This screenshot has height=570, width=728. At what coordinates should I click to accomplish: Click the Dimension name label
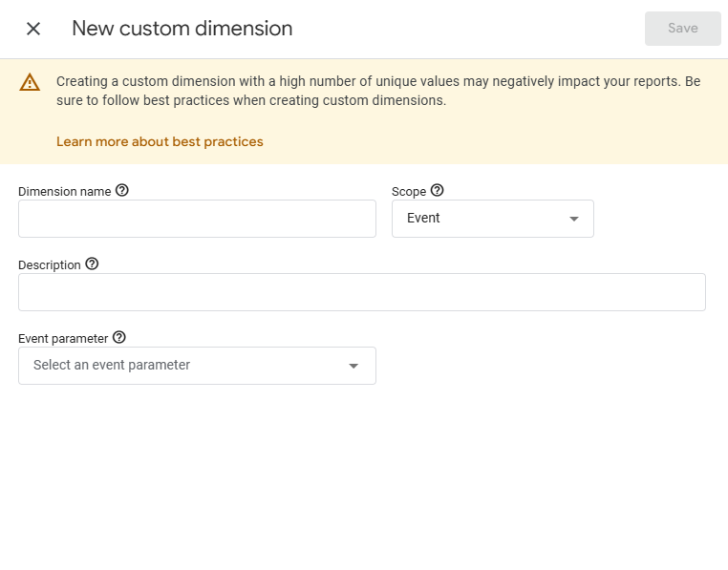[65, 192]
